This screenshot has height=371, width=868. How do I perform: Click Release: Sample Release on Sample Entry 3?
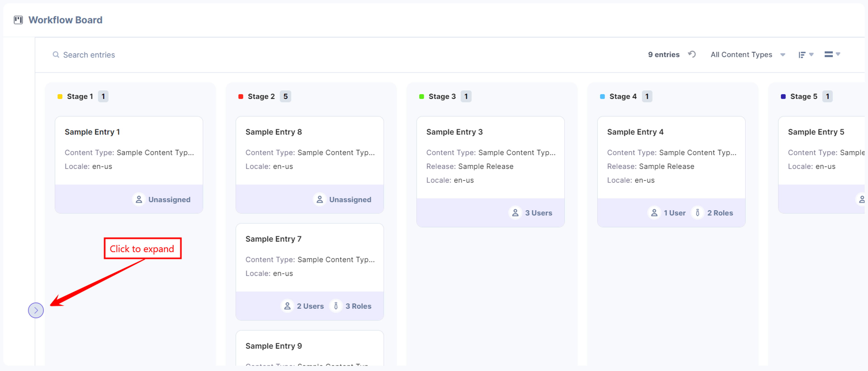point(470,167)
